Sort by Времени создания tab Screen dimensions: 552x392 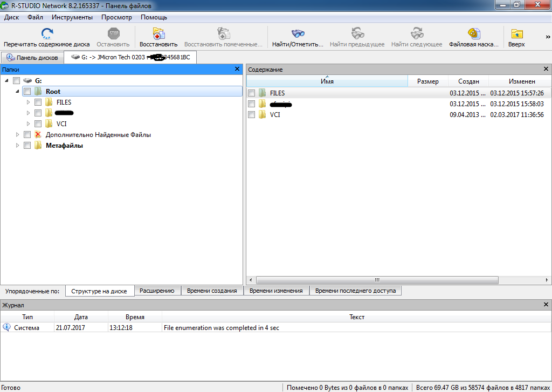point(212,291)
